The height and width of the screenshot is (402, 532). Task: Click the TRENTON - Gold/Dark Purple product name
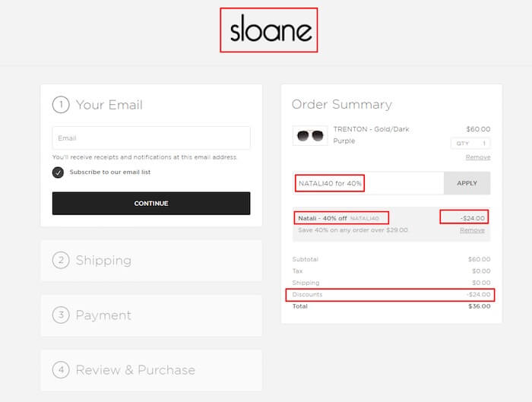pos(371,135)
